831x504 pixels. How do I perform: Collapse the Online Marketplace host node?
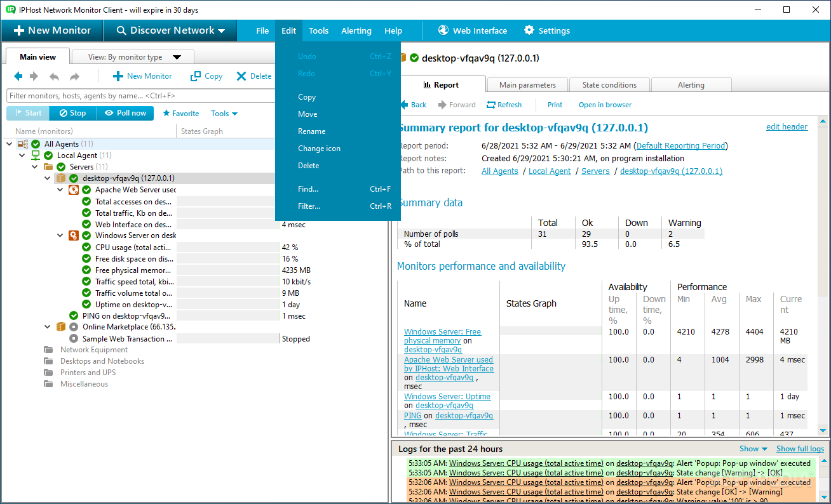click(x=48, y=327)
